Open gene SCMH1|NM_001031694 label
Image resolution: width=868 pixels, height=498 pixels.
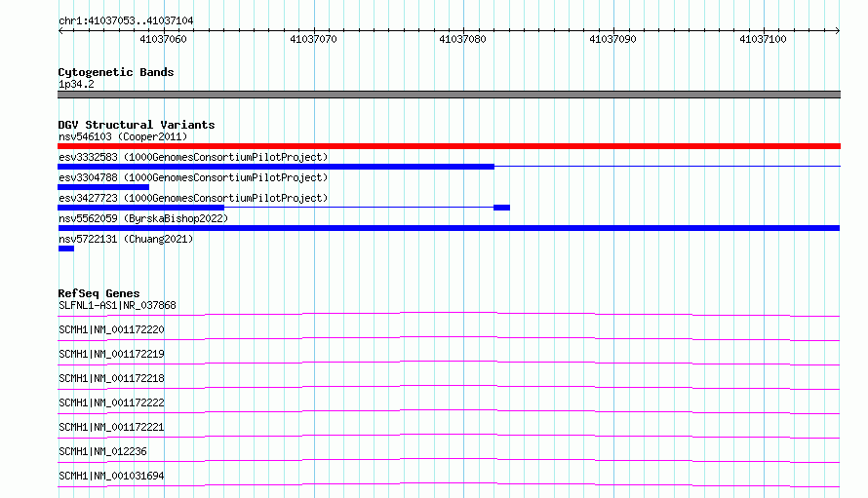(x=111, y=476)
